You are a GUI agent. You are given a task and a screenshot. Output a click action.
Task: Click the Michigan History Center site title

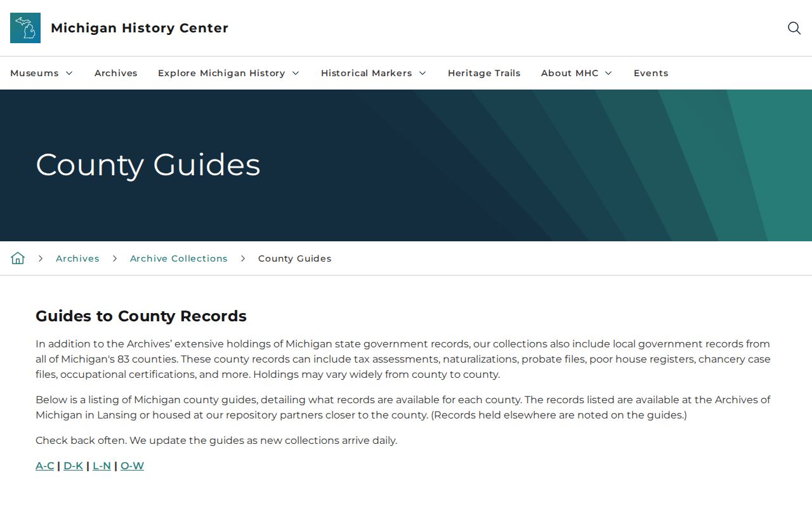tap(140, 28)
